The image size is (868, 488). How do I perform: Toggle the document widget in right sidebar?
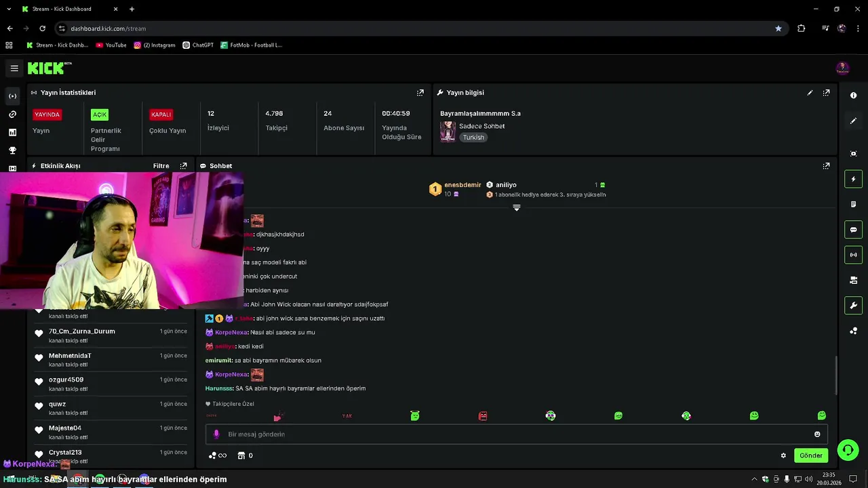tap(853, 204)
